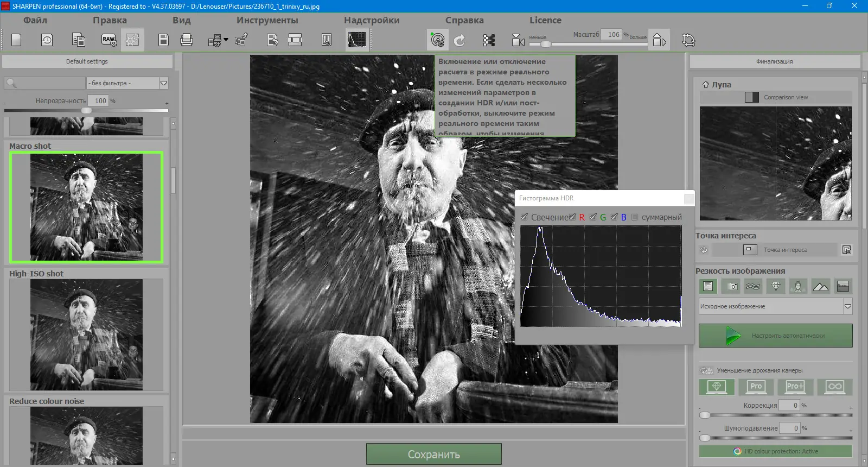
Task: Open the Licence menu
Action: click(545, 20)
